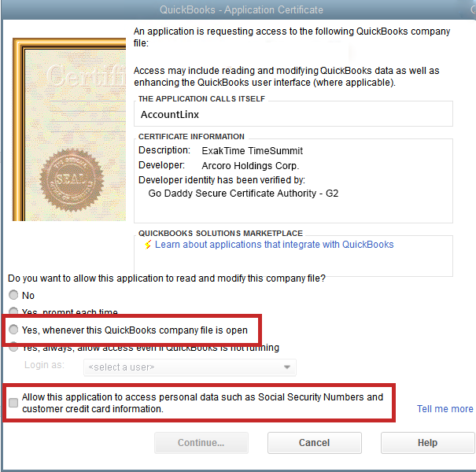Select the "No" radio button
Screen dimensions: 476x472
[13, 295]
